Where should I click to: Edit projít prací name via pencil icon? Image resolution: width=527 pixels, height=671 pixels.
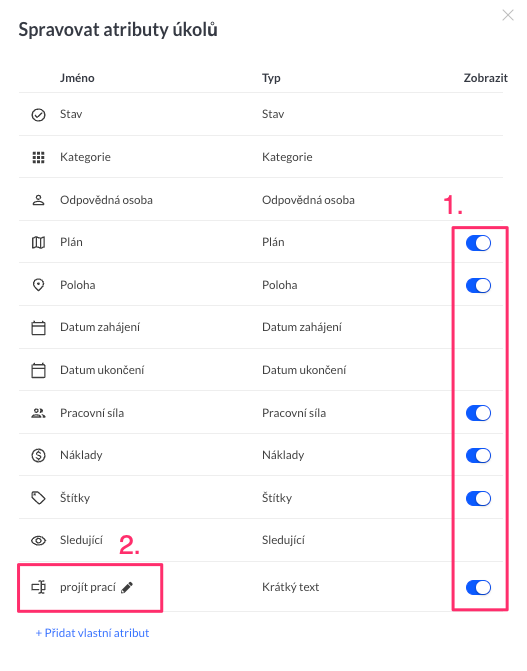pyautogui.click(x=127, y=588)
